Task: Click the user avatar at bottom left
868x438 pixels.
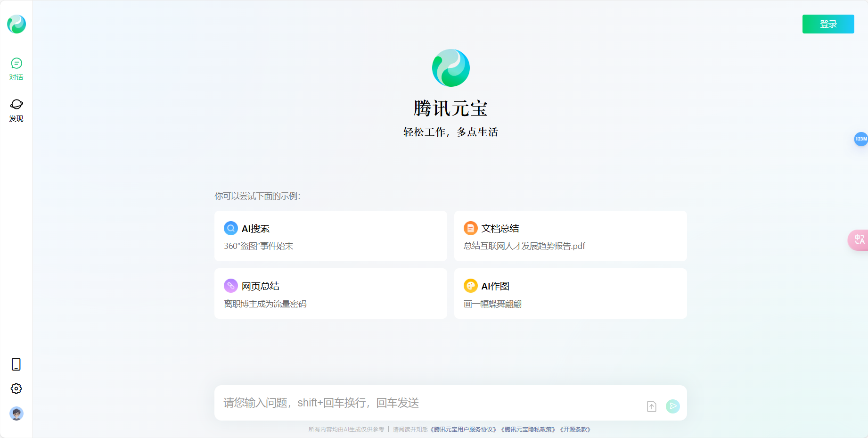Action: click(16, 413)
